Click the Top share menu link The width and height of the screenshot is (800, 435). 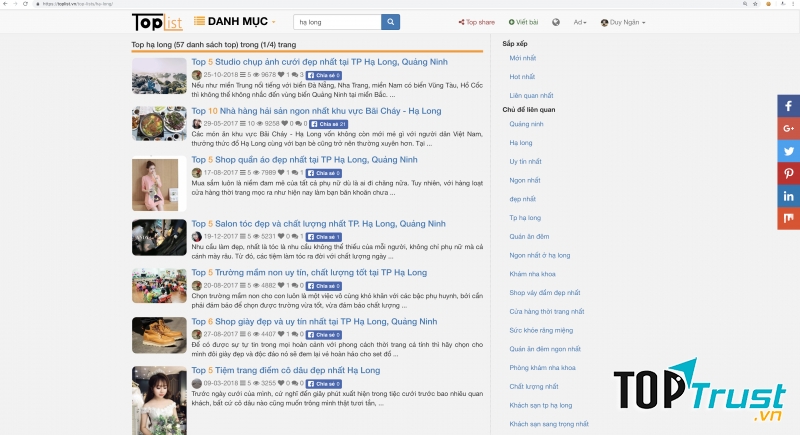click(477, 22)
